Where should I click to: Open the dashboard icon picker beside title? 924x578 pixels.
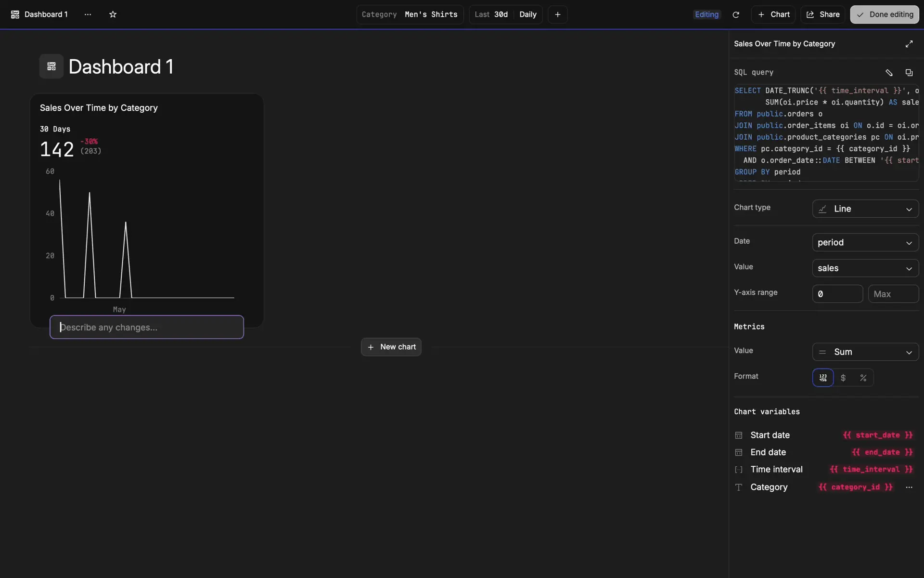(x=51, y=66)
